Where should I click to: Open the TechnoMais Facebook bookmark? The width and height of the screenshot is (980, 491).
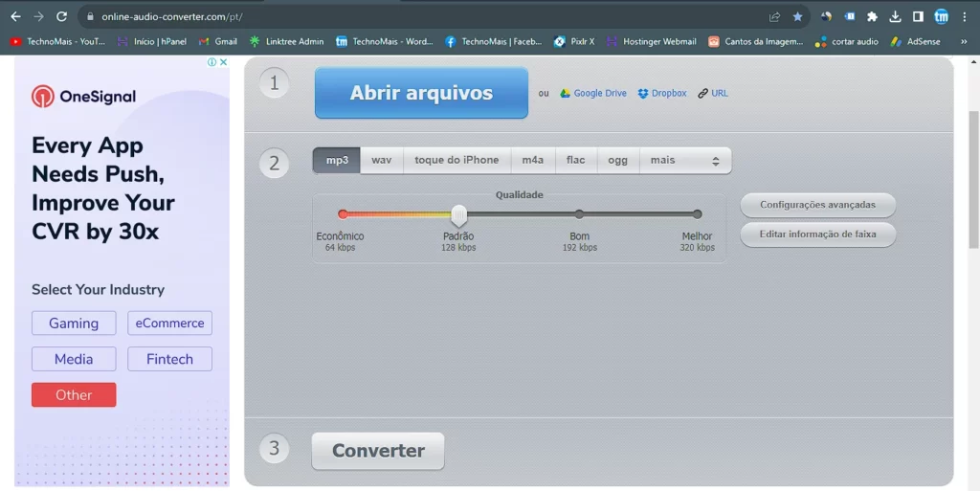point(493,42)
